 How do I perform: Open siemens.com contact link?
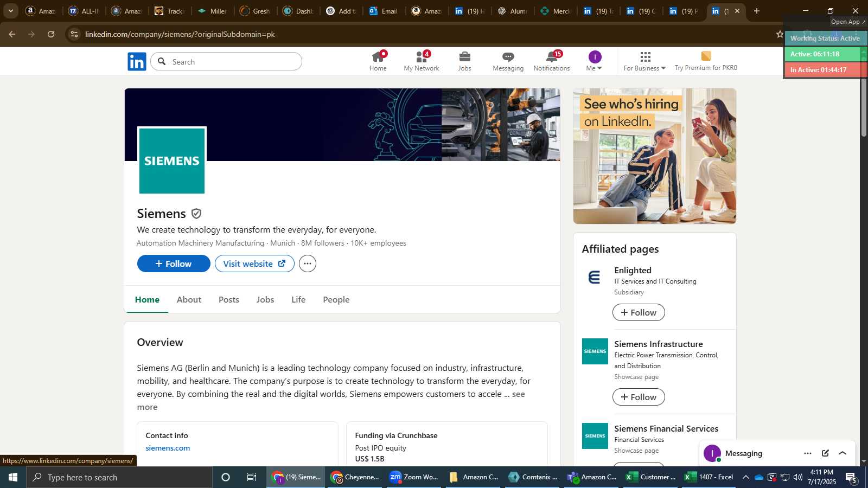[x=168, y=448]
